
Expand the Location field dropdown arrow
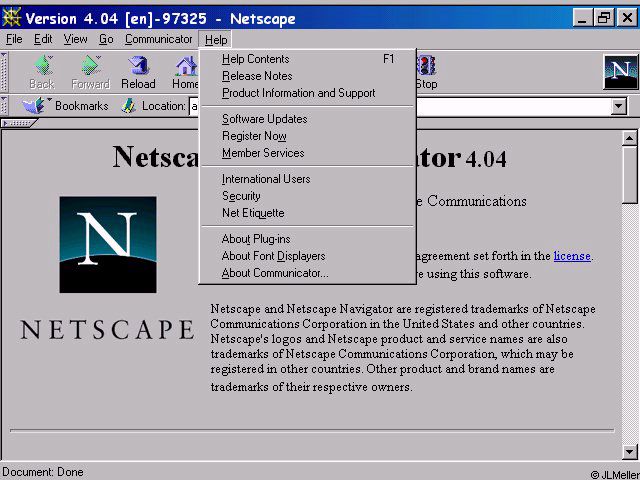[x=619, y=106]
